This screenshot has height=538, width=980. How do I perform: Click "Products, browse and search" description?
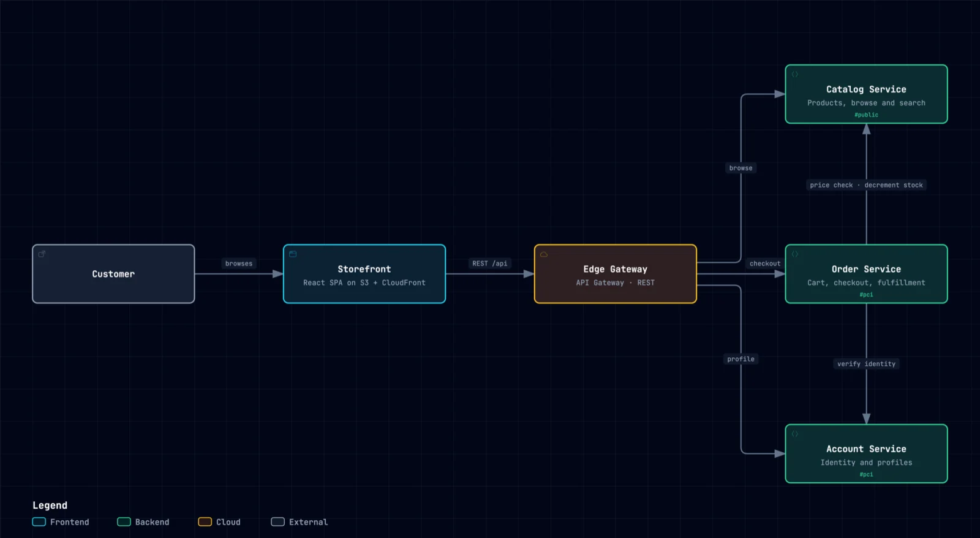pyautogui.click(x=867, y=103)
